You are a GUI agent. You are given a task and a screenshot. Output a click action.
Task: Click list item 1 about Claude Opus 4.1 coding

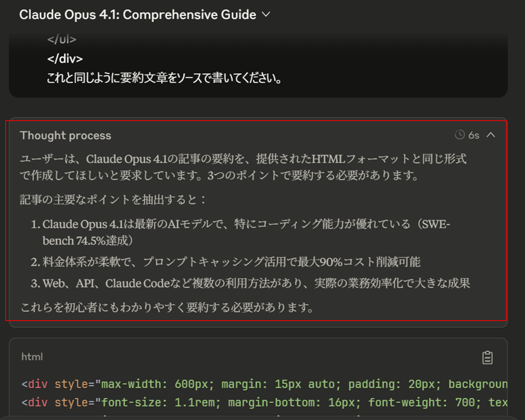pyautogui.click(x=241, y=232)
